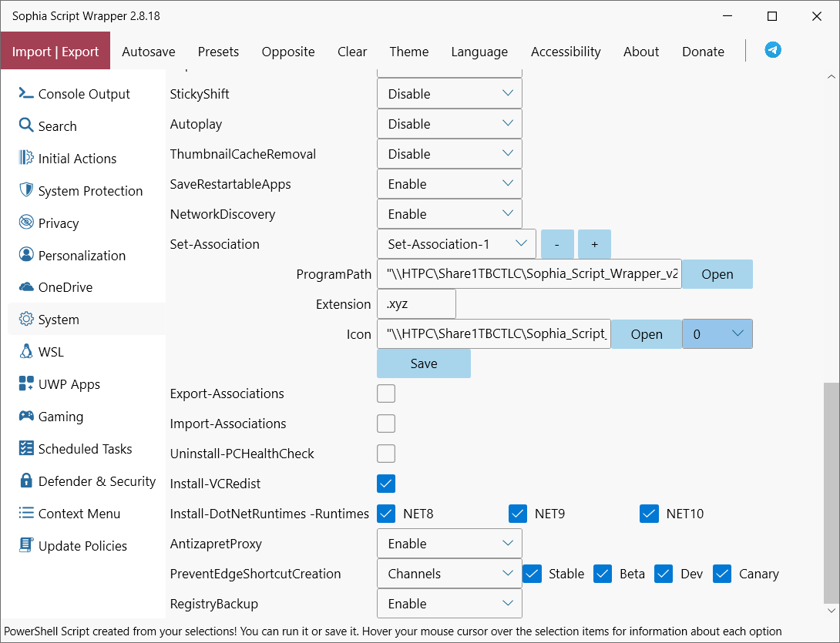Open the Presets menu
Screen dimensions: 840x643
pos(218,52)
